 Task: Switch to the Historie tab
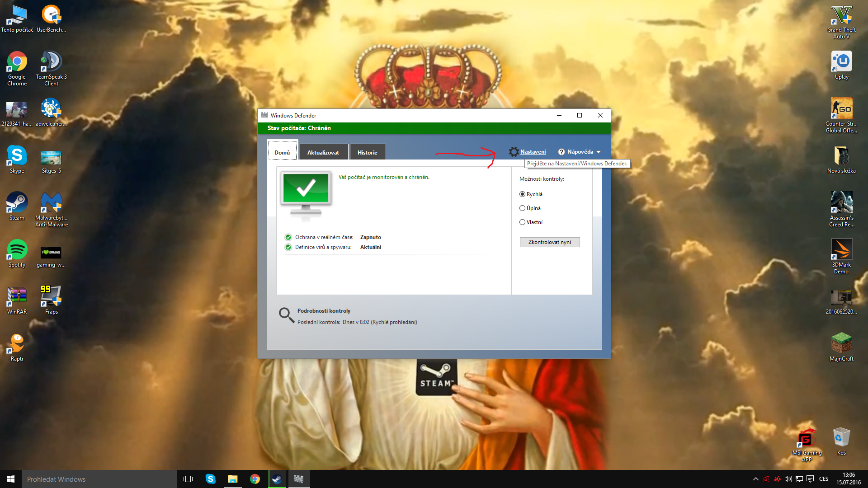367,152
